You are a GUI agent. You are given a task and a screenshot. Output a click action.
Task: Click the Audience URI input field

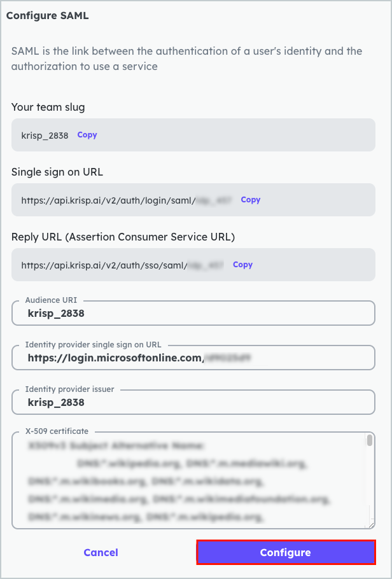(193, 313)
